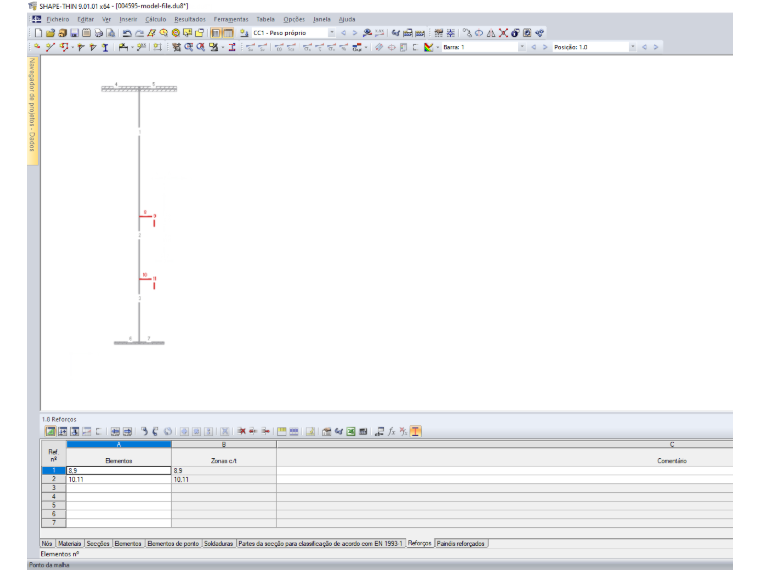Open the Ajuda menu
Viewport: 760px width, 570px height.
(347, 19)
